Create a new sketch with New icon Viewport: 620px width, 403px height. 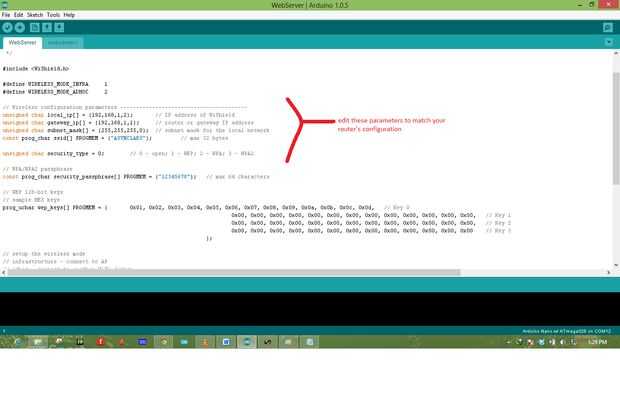pyautogui.click(x=35, y=27)
